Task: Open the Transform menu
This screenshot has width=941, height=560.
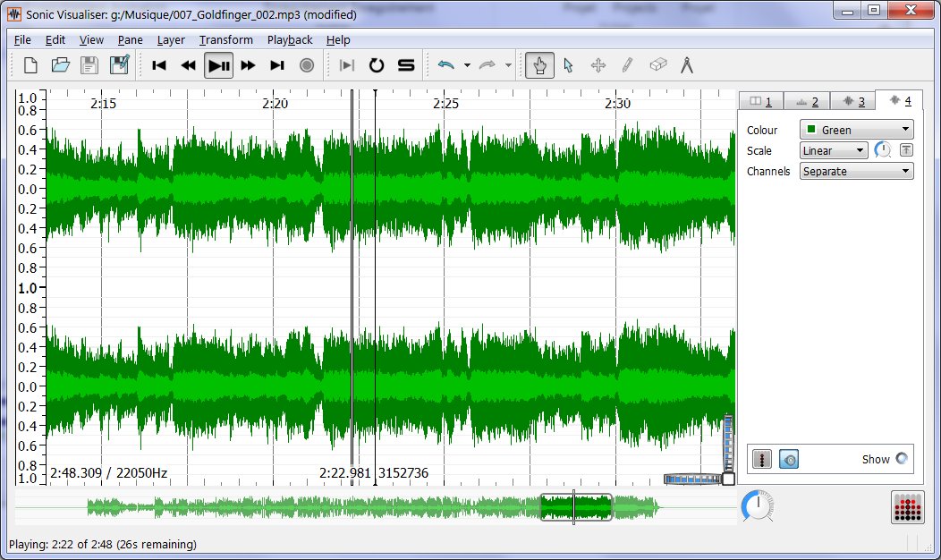Action: pos(226,40)
